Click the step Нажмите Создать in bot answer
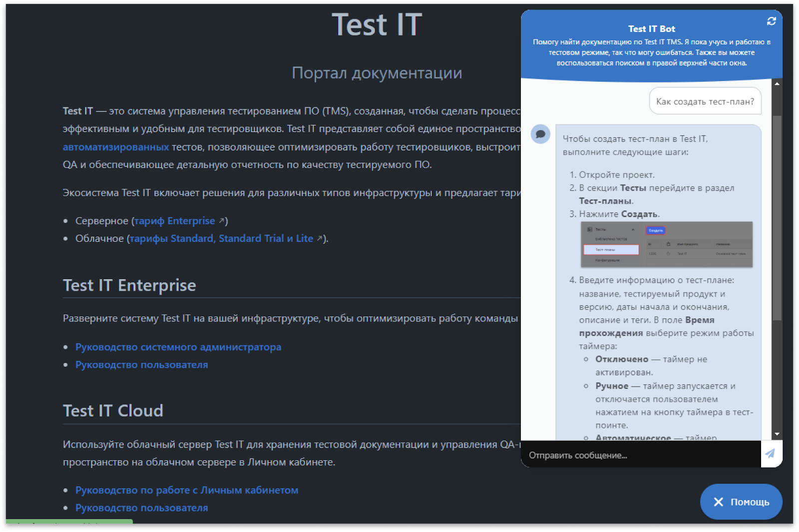The image size is (799, 532). pos(619,214)
